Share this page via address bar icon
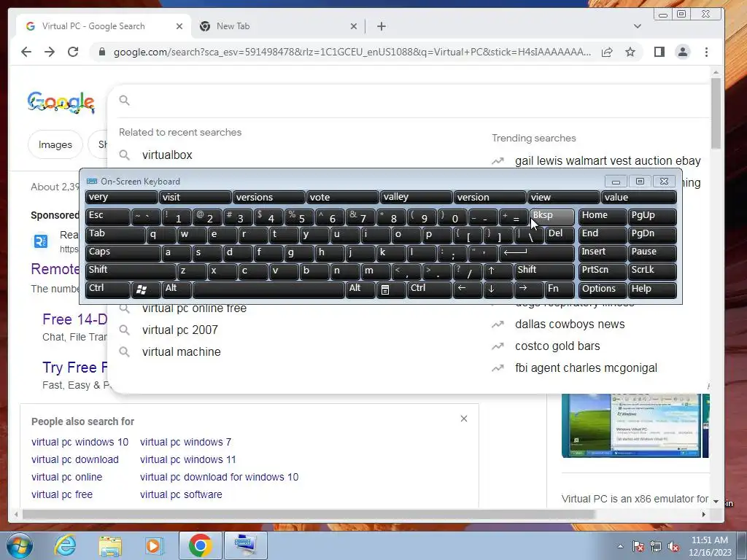Viewport: 747px width, 560px height. click(607, 52)
